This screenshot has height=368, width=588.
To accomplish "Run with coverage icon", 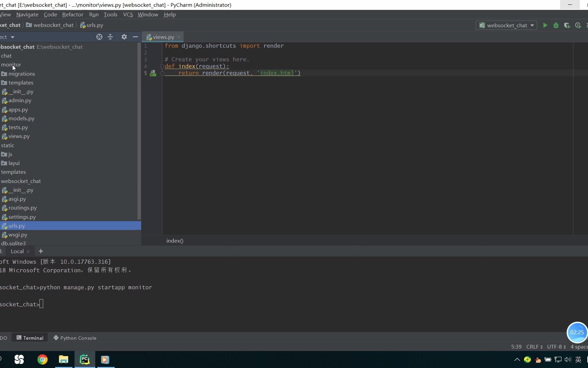I will tap(567, 25).
